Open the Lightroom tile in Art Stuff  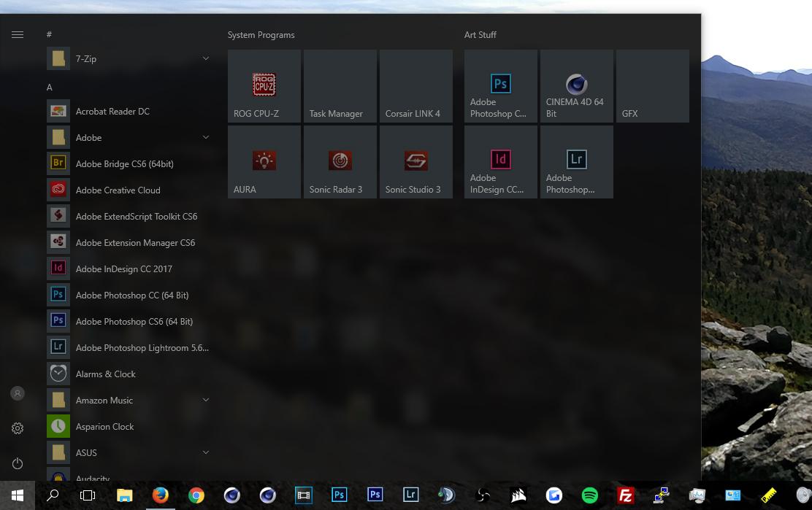[x=576, y=162]
